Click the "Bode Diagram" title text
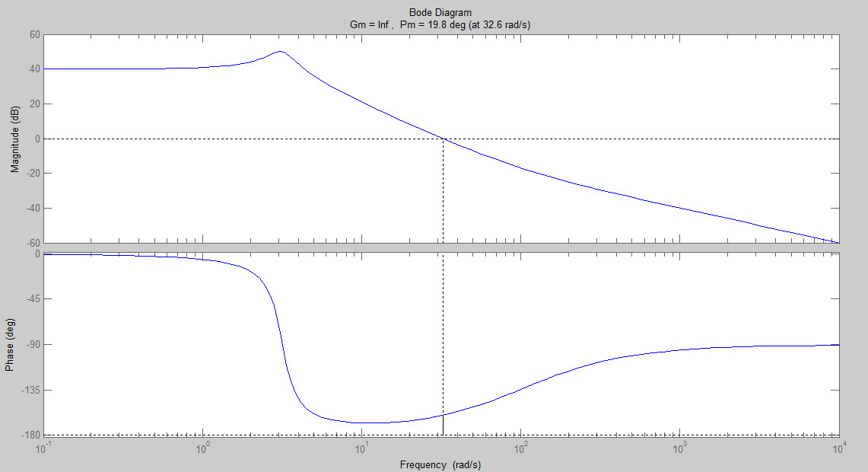Screen dimensions: 868x472 [440, 12]
